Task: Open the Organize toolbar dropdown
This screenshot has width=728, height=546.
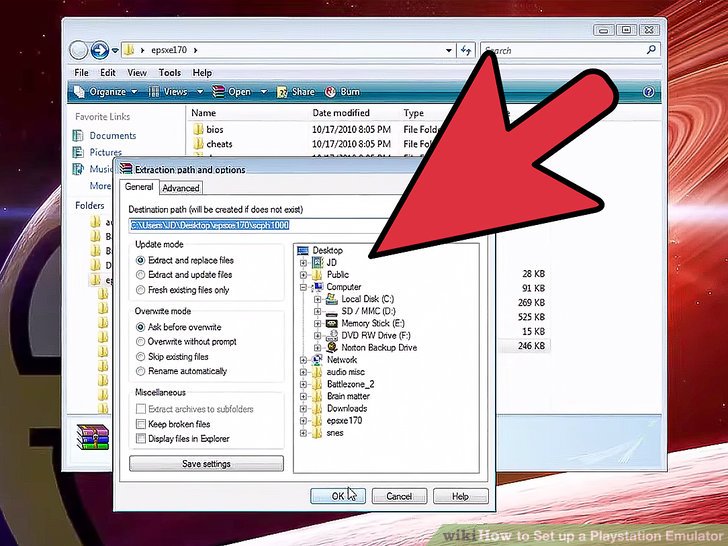Action: pos(106,92)
